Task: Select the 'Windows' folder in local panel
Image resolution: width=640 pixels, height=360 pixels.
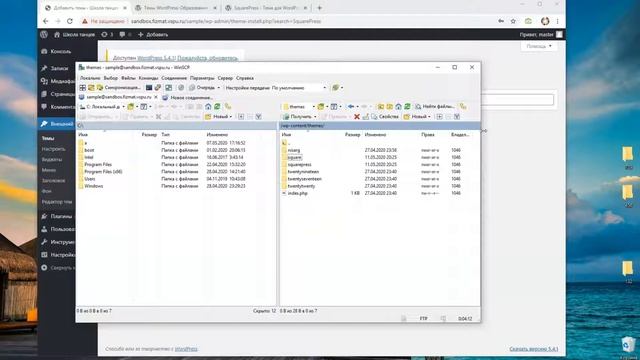Action: (93, 186)
